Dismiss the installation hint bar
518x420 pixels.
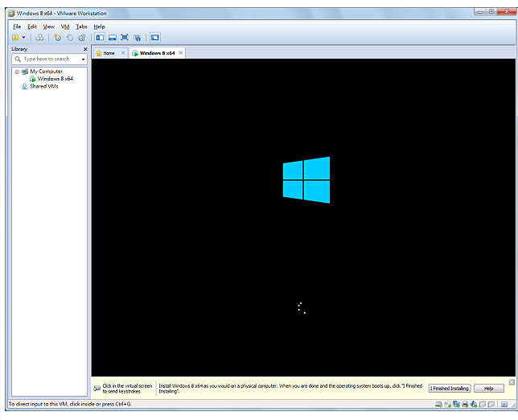[512, 382]
